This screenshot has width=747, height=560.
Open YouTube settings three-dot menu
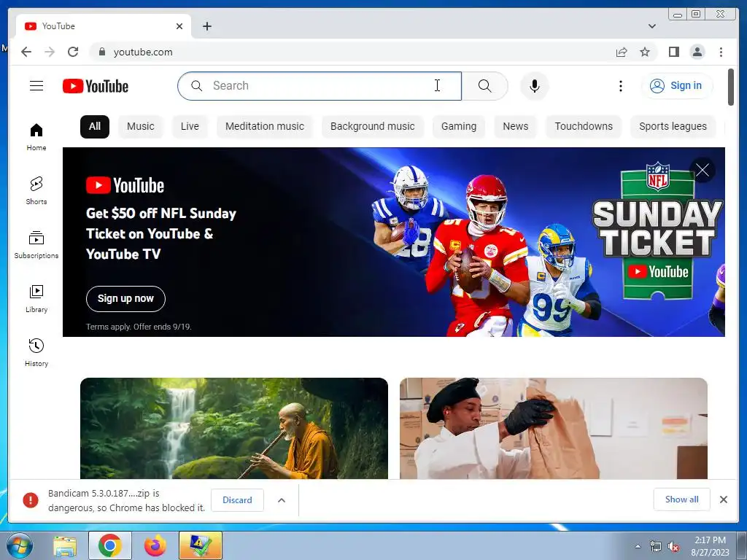pos(620,86)
